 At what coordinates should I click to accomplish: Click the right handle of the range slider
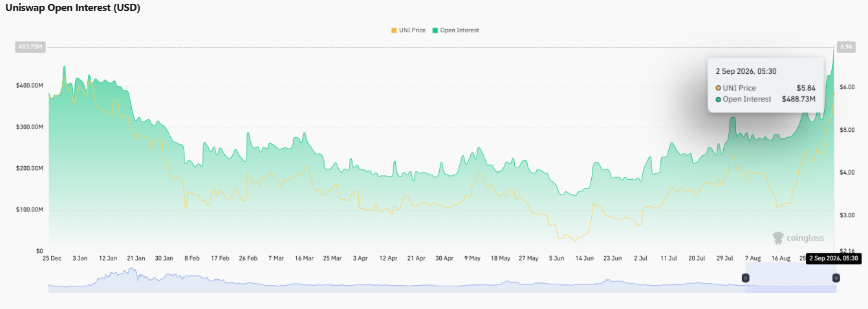pyautogui.click(x=836, y=277)
